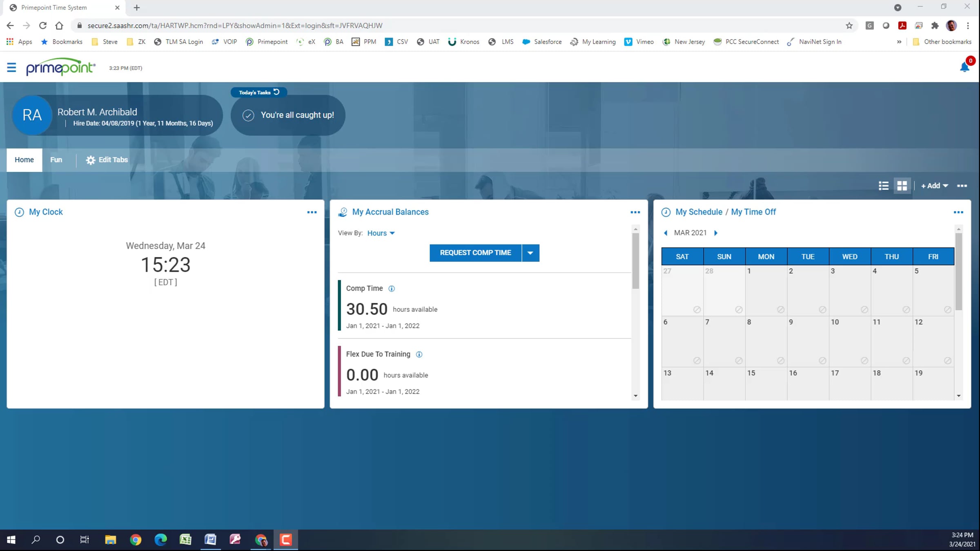Image resolution: width=980 pixels, height=551 pixels.
Task: Click the notifications bell icon
Action: pyautogui.click(x=964, y=67)
